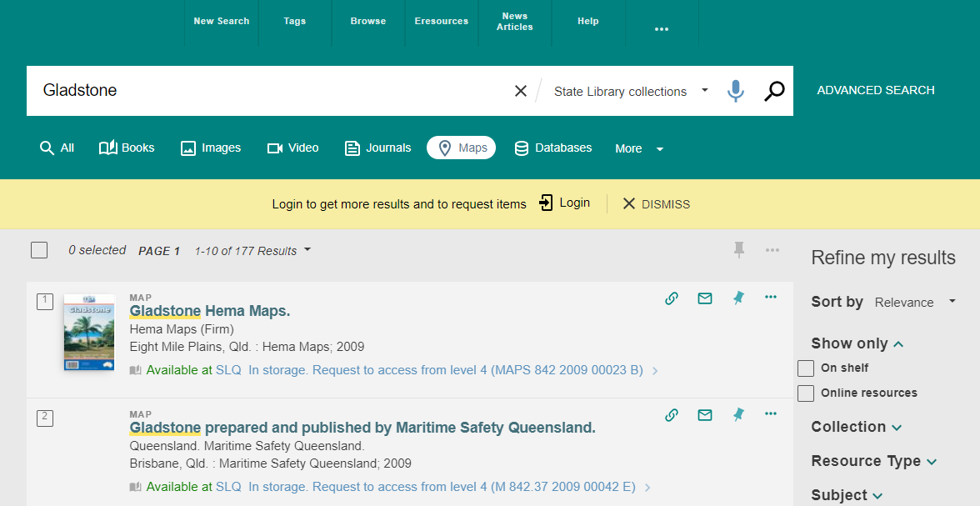Switch to the Journals tab

click(378, 148)
